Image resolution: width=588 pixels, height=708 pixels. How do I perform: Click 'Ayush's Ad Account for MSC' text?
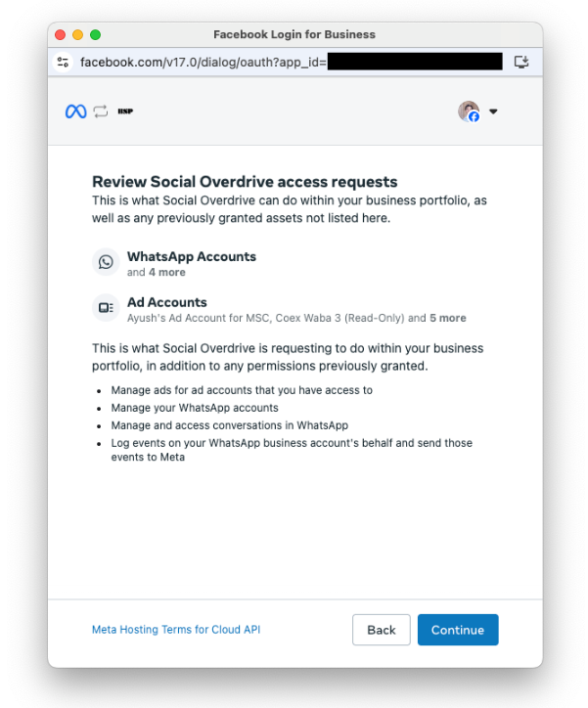(x=199, y=318)
